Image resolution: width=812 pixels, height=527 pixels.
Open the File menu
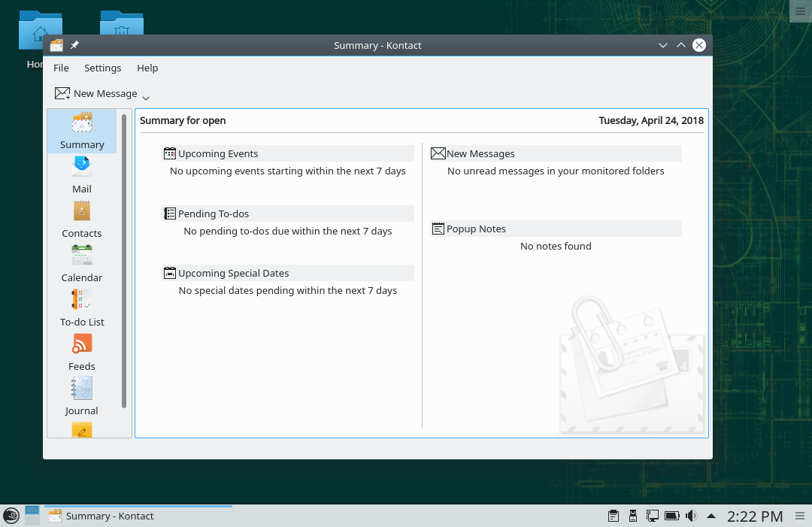(x=61, y=68)
